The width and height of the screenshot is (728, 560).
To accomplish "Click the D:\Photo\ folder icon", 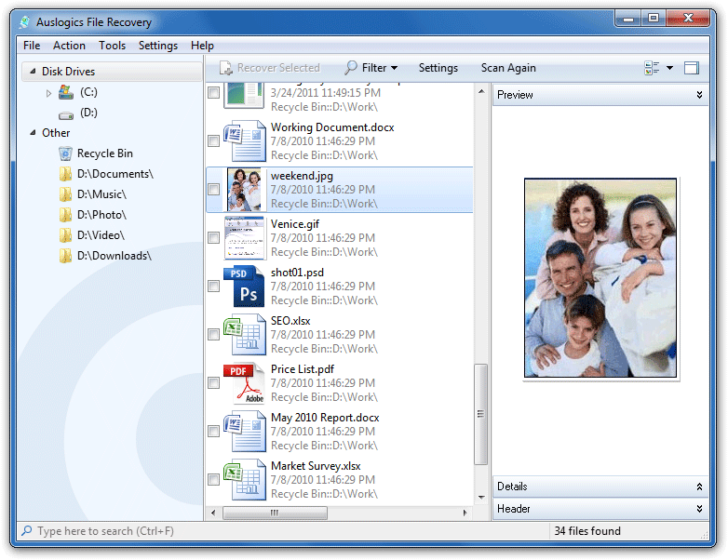I will pyautogui.click(x=65, y=215).
